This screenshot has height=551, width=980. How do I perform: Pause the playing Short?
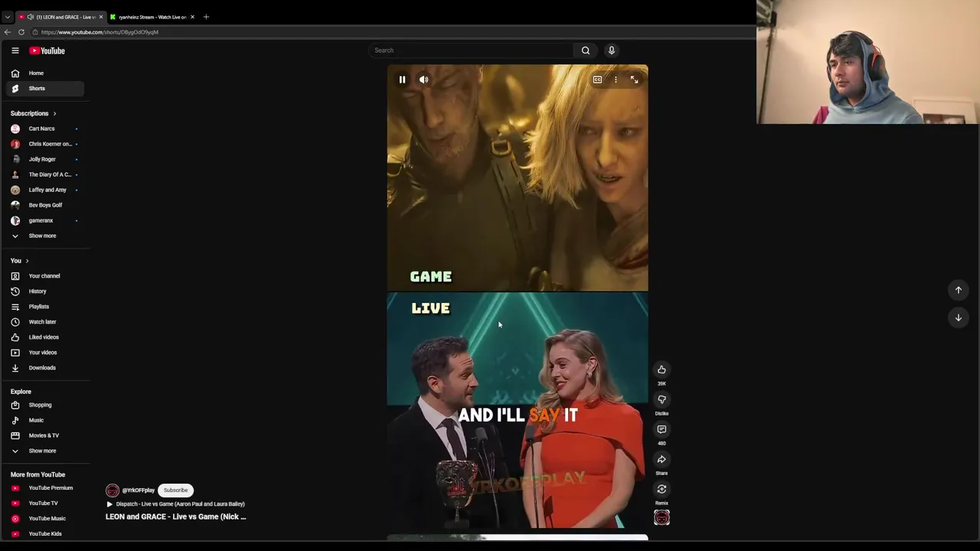(x=402, y=80)
